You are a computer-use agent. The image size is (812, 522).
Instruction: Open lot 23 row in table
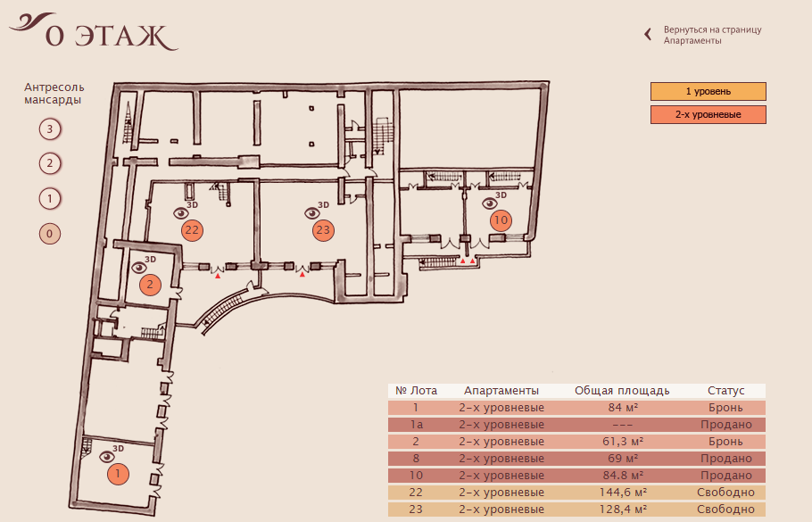pyautogui.click(x=576, y=510)
